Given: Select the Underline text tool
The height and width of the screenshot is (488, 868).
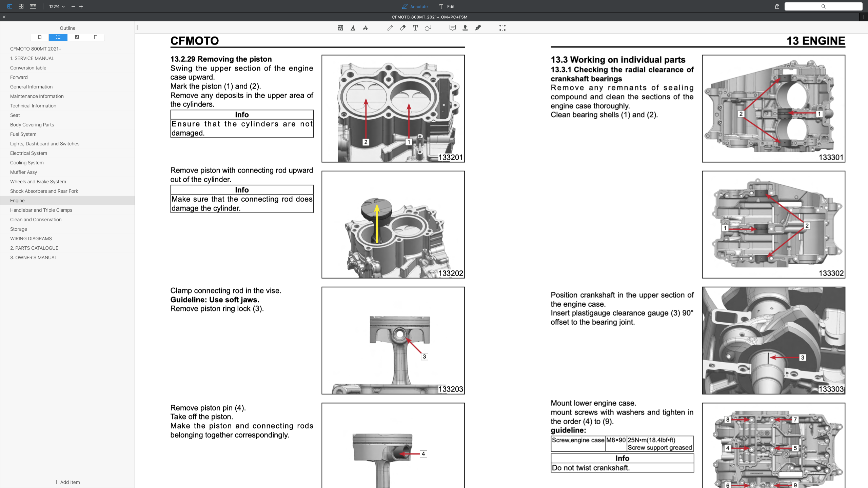Looking at the screenshot, I should pyautogui.click(x=353, y=28).
